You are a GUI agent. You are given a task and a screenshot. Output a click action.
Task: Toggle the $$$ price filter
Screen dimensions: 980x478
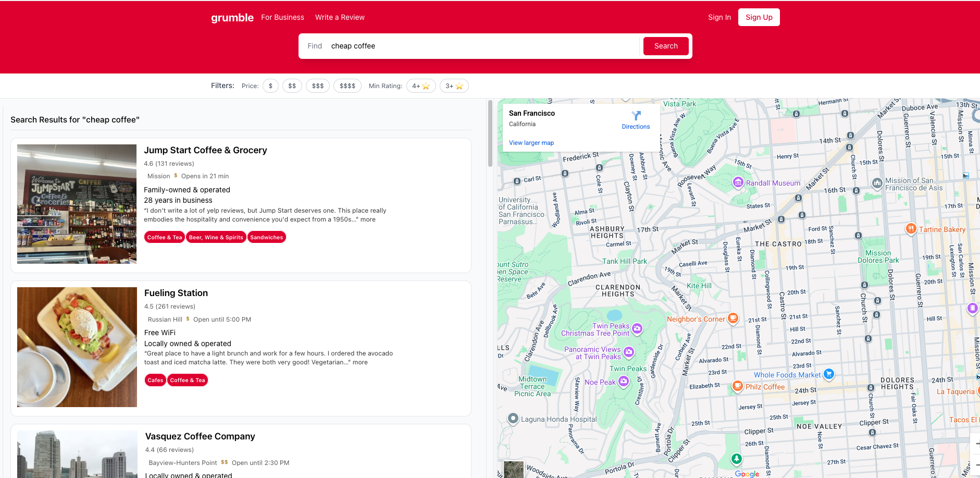click(318, 86)
